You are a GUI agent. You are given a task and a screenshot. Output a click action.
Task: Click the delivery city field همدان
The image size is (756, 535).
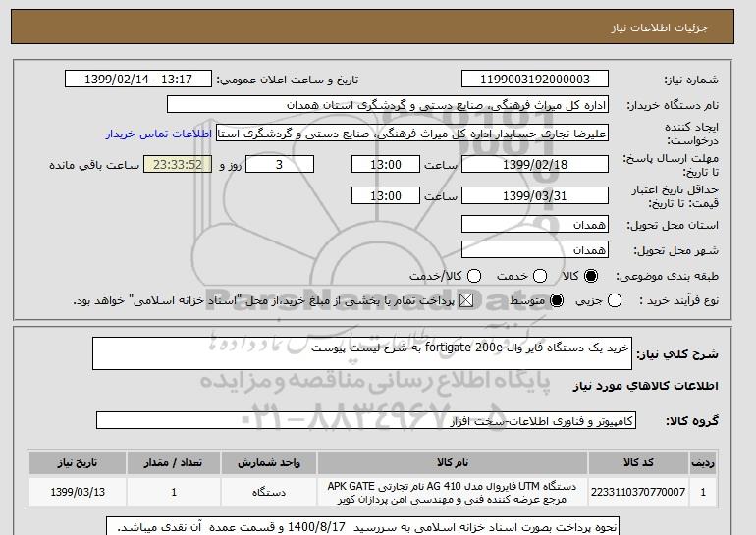[x=535, y=249]
